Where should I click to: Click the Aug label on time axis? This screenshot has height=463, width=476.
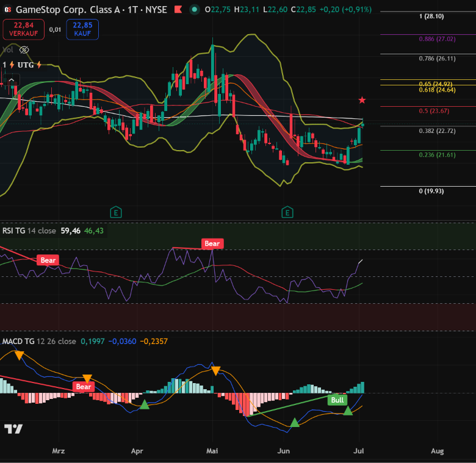click(438, 451)
